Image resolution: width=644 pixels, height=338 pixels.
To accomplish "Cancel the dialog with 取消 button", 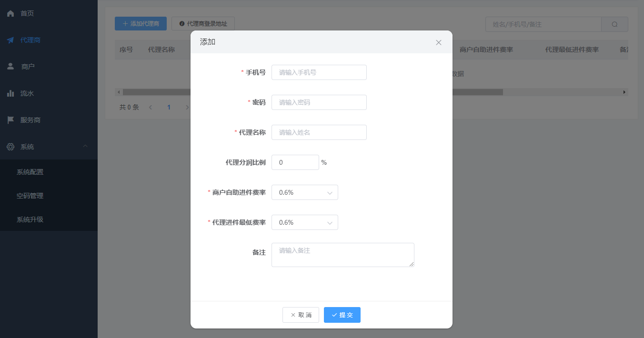I will pos(301,315).
